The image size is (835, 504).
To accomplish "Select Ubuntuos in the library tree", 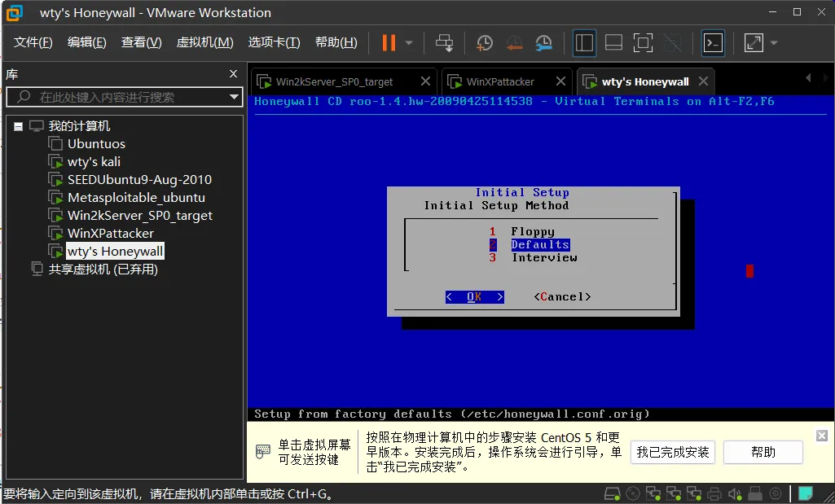I will (96, 143).
